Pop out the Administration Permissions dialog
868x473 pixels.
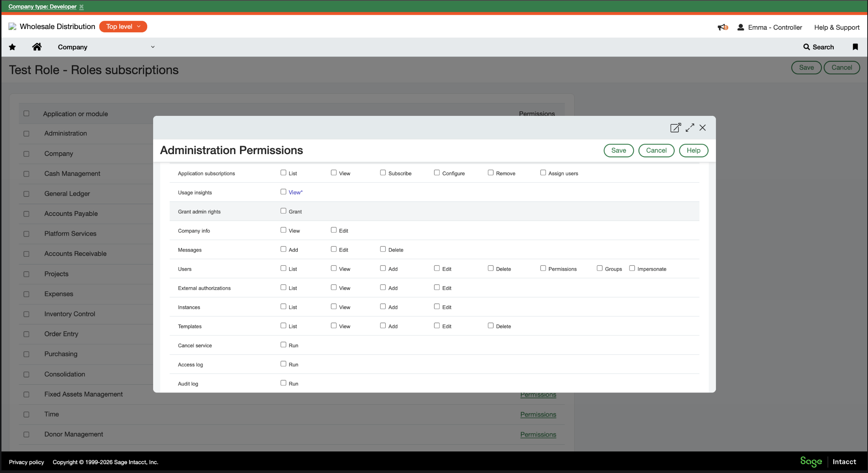[675, 128]
